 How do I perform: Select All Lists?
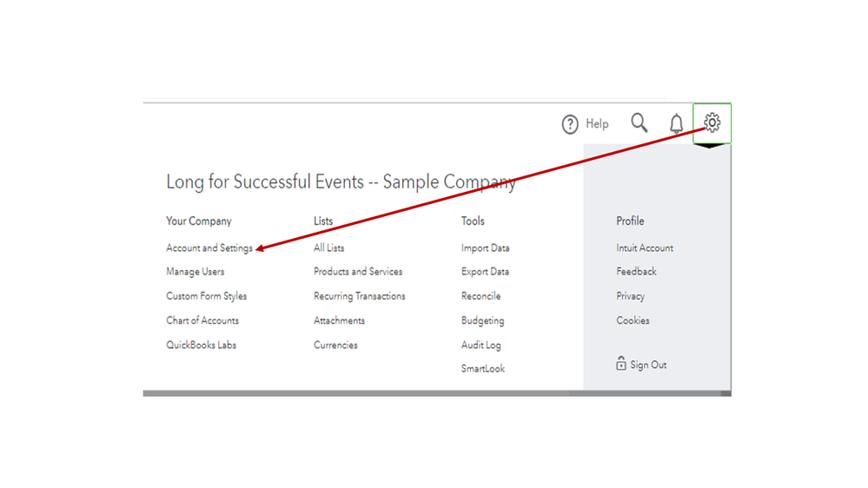click(x=329, y=248)
